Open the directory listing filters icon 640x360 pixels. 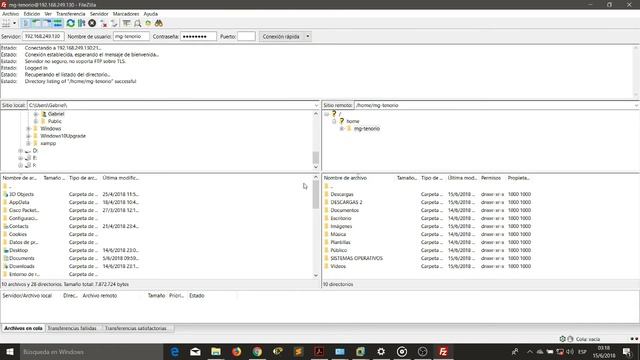pos(127,23)
